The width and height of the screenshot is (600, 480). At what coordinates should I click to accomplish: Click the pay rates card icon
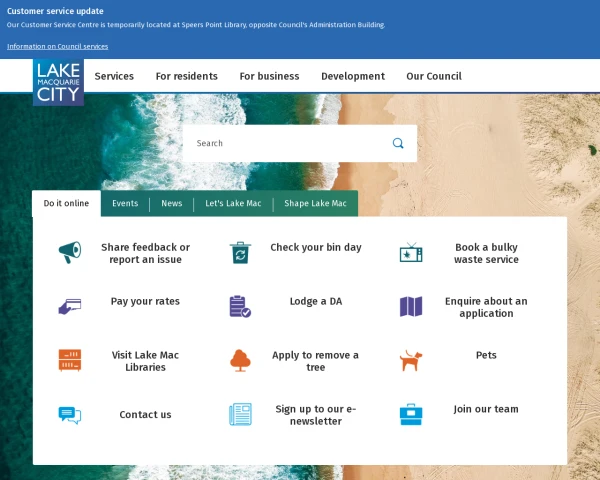(69, 306)
